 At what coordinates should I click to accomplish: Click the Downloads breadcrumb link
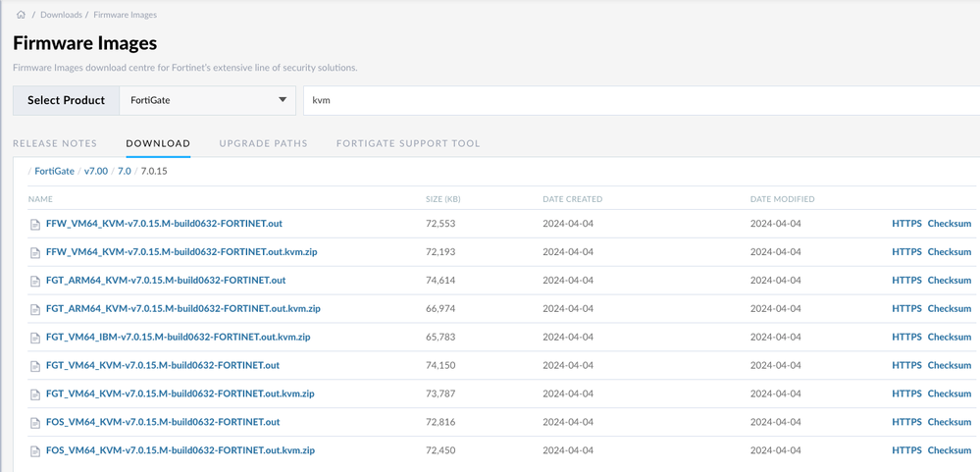(x=61, y=15)
